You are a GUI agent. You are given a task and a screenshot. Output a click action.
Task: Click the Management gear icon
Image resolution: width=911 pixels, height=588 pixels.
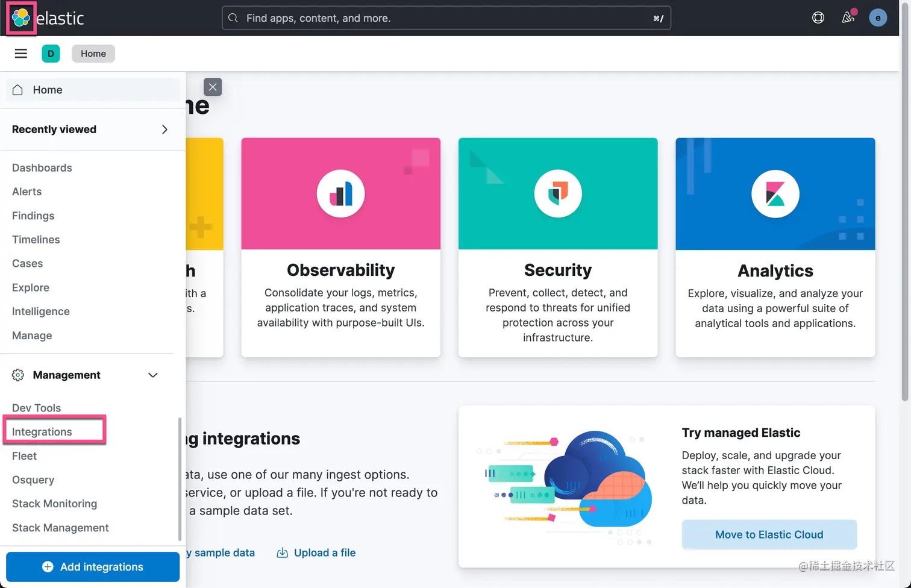(x=18, y=375)
